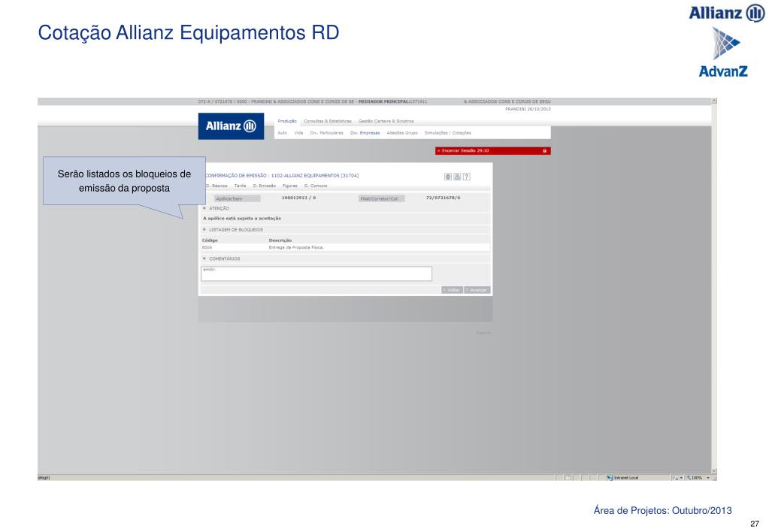
Task: Click the apólice number 100012913 / 0
Action: click(298, 198)
